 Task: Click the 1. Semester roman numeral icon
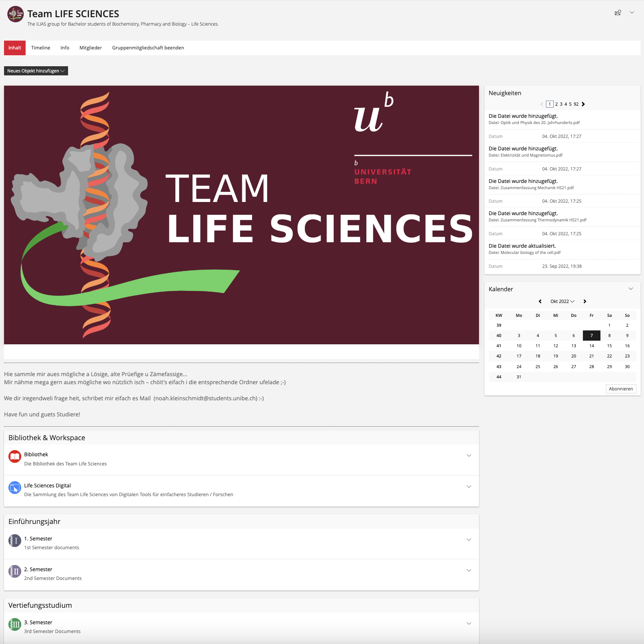pos(15,541)
